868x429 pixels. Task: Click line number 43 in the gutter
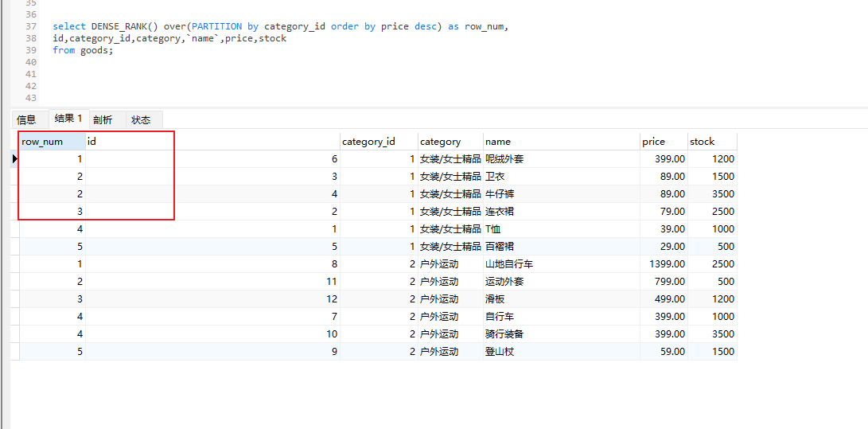pyautogui.click(x=31, y=98)
